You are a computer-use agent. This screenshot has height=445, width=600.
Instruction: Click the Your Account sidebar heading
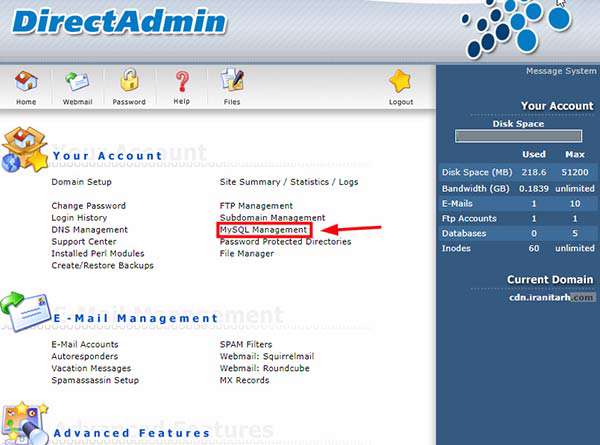pyautogui.click(x=557, y=106)
